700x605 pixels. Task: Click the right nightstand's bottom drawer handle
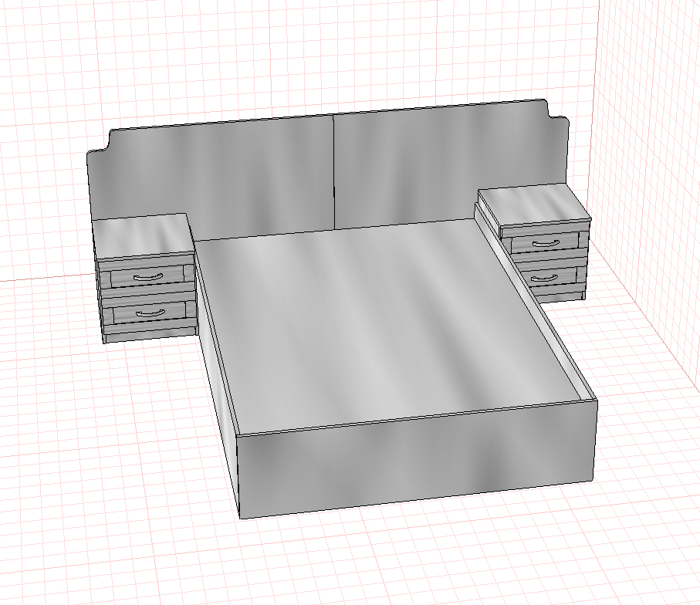click(546, 278)
